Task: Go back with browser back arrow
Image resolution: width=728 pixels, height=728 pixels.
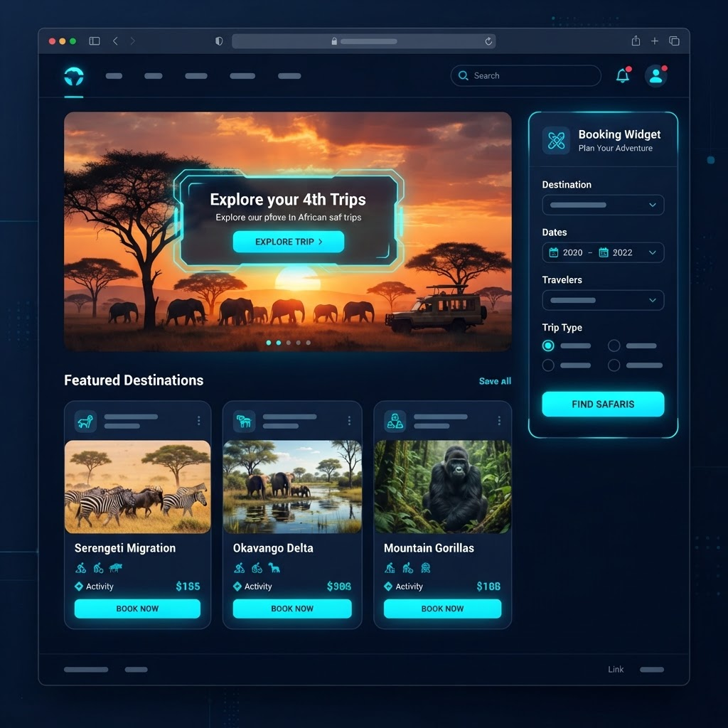Action: point(115,41)
